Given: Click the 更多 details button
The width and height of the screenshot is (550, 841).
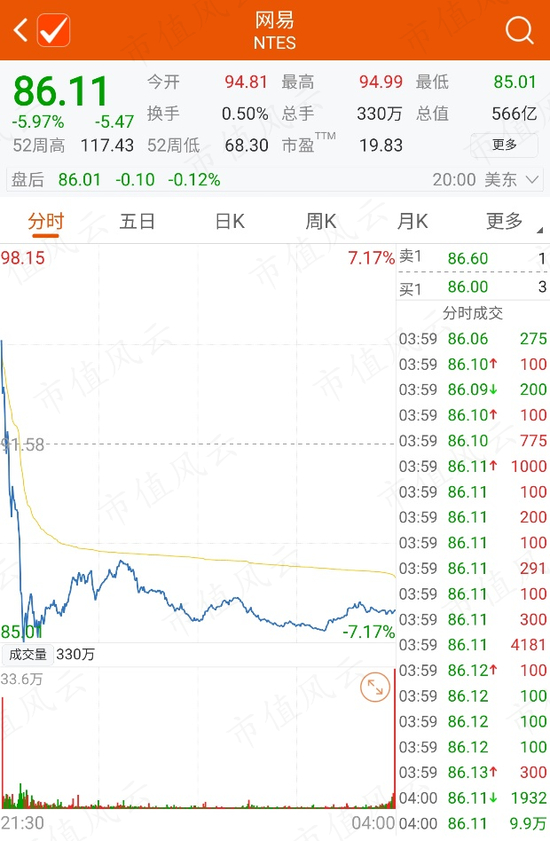Looking at the screenshot, I should tap(504, 145).
